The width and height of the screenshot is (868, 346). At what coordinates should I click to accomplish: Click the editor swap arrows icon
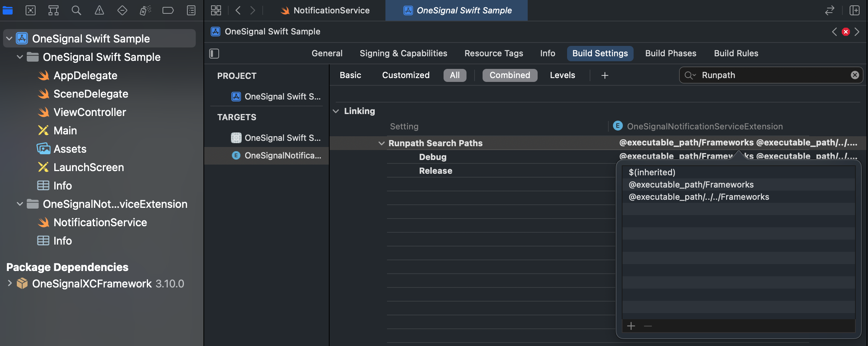(829, 10)
